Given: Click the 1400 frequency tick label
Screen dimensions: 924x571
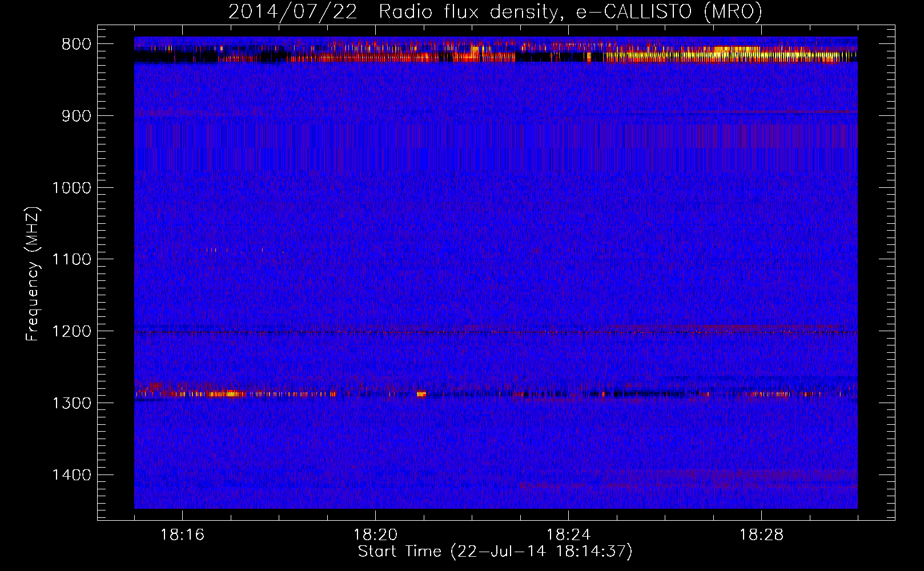Looking at the screenshot, I should [x=71, y=475].
